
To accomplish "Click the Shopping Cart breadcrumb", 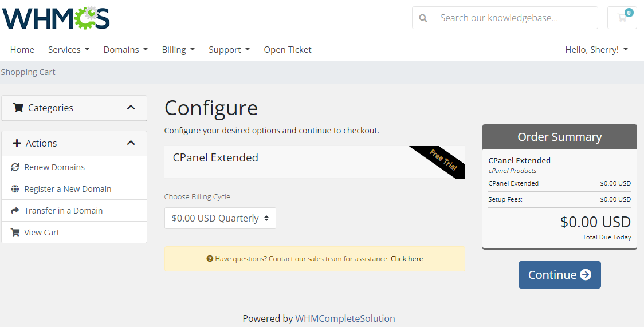I will coord(28,72).
